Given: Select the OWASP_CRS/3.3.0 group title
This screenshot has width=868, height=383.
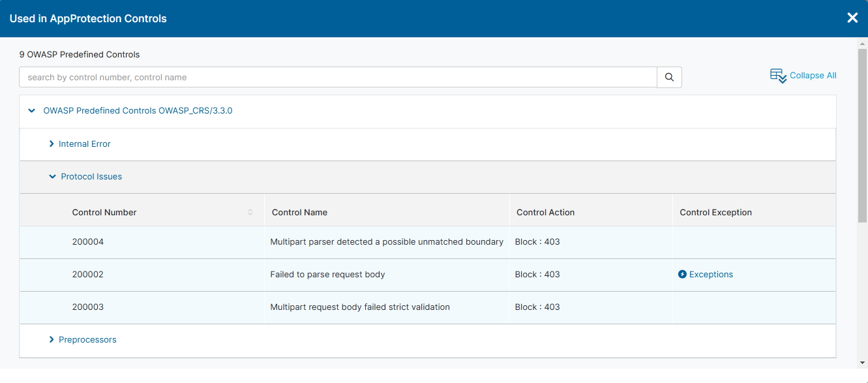Looking at the screenshot, I should [138, 111].
